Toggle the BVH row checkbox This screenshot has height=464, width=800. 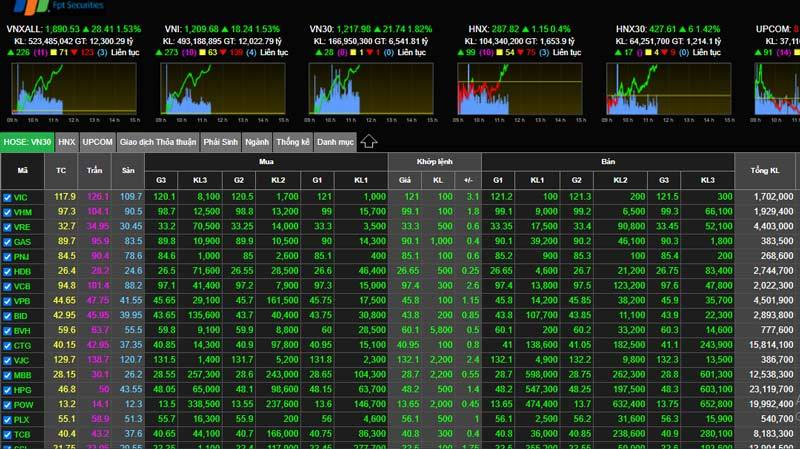pos(7,331)
